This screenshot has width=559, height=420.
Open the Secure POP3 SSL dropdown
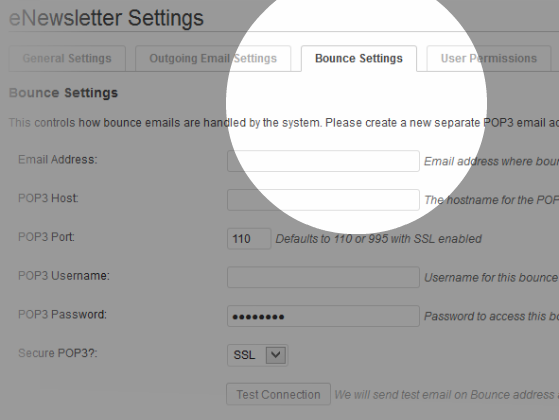pyautogui.click(x=257, y=355)
